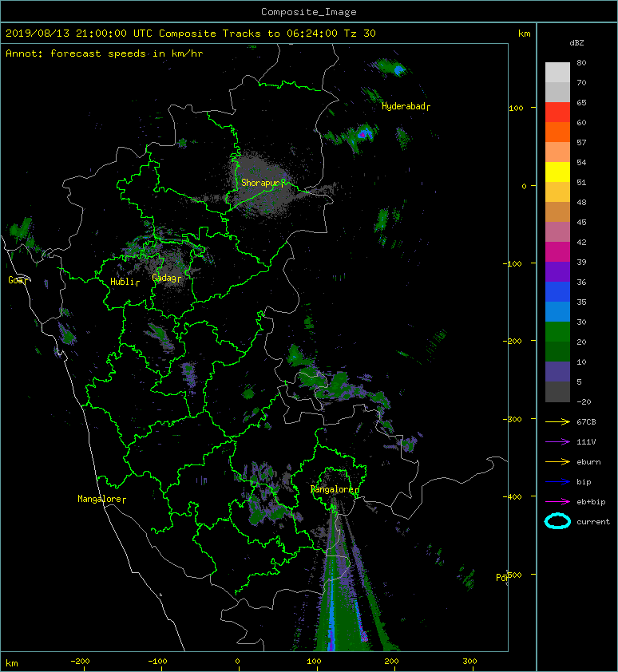Select the light orange 57 dBZ swatch
Viewport: 618px width, 672px height.
[557, 152]
